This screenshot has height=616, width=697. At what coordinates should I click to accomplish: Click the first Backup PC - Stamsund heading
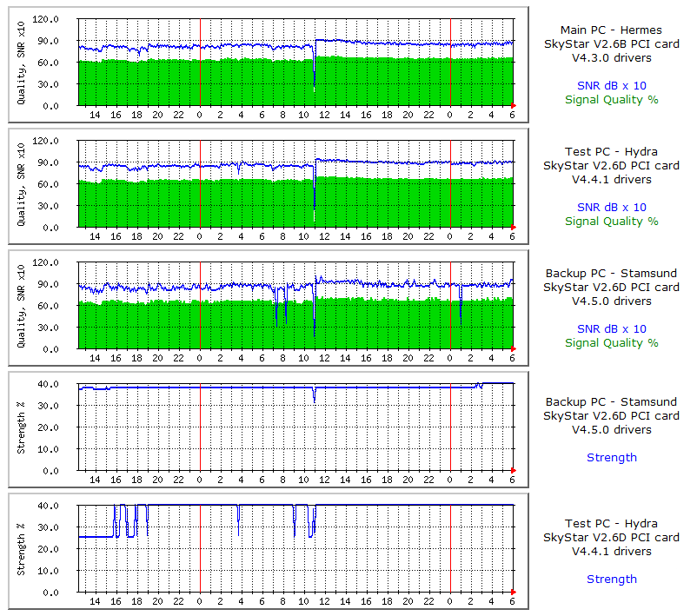point(611,273)
